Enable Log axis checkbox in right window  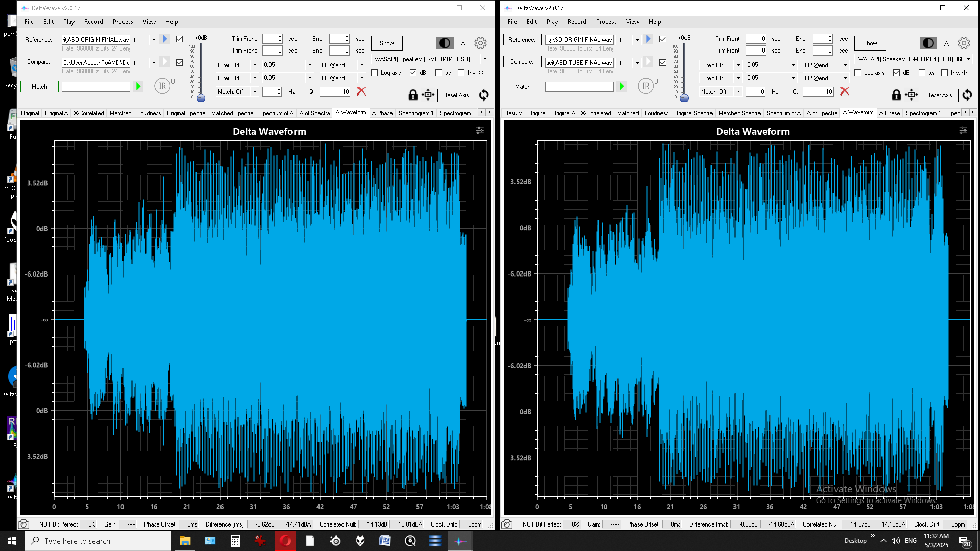858,73
